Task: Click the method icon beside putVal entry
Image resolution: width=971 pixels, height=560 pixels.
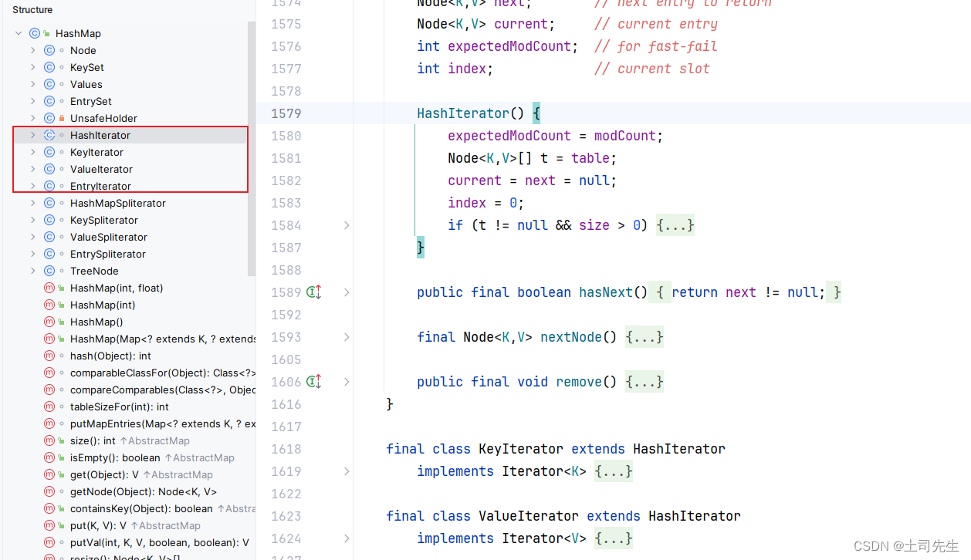Action: tap(48, 542)
